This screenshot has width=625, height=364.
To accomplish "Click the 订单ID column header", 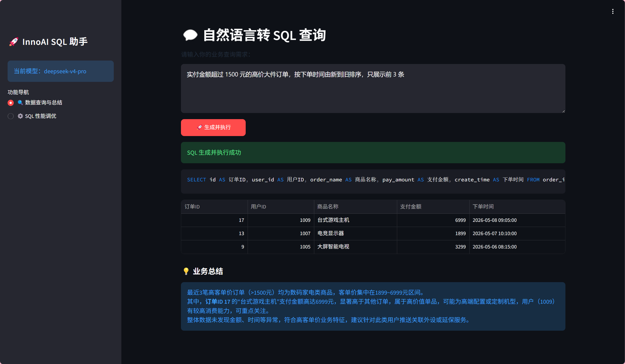I will (214, 207).
